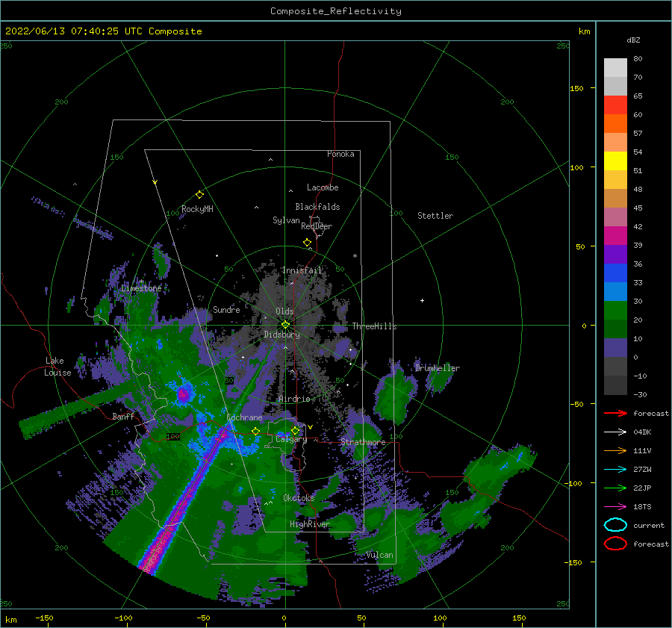Click the HighRiver label

click(x=309, y=524)
